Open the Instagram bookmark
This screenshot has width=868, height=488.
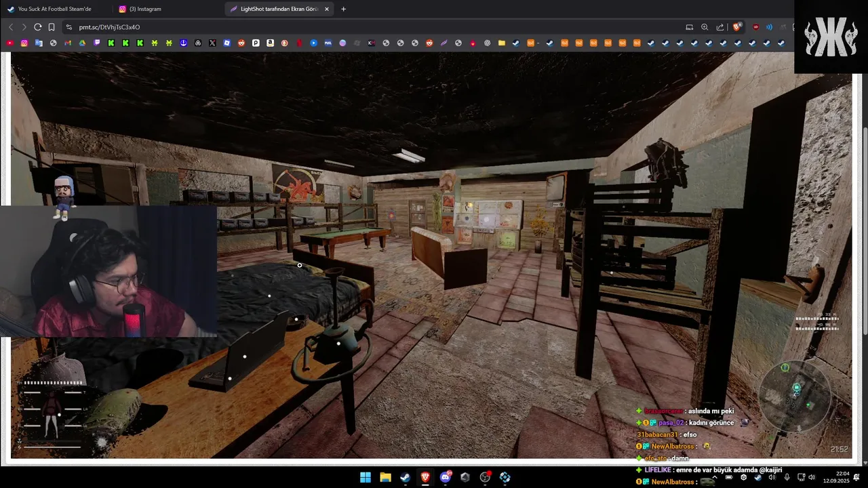(24, 43)
